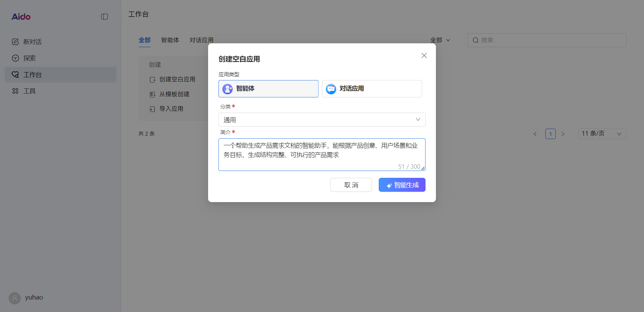Click the 智能生成 button
Image resolution: width=644 pixels, height=312 pixels.
click(x=402, y=185)
